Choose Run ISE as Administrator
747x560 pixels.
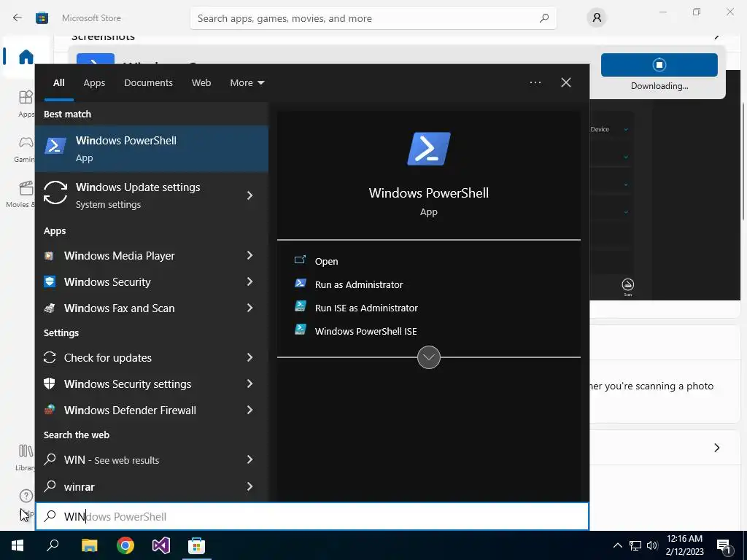(x=366, y=308)
